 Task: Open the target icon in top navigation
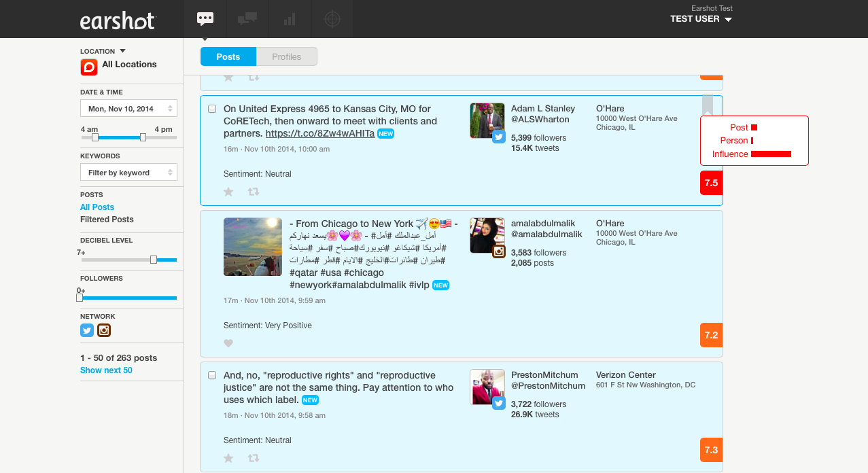click(332, 19)
